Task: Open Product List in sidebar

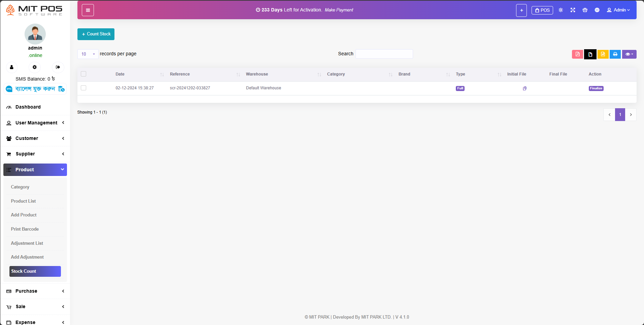Action: click(23, 201)
